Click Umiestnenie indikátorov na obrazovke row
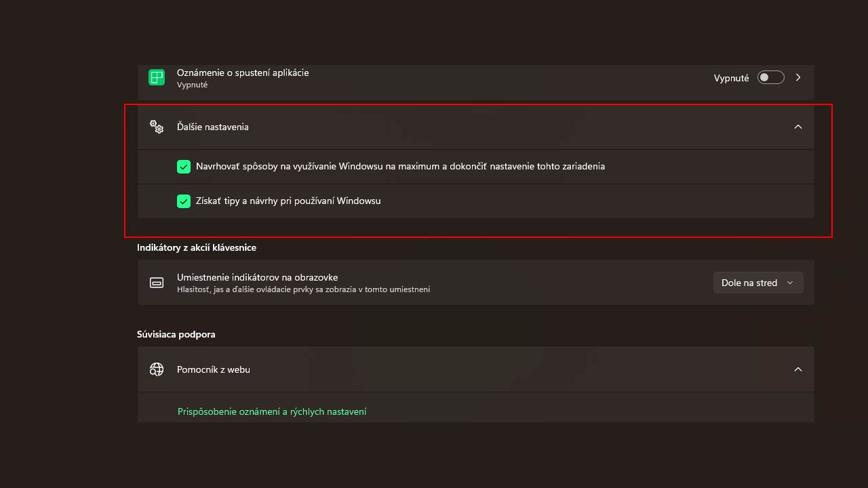The height and width of the screenshot is (488, 868). pos(475,283)
